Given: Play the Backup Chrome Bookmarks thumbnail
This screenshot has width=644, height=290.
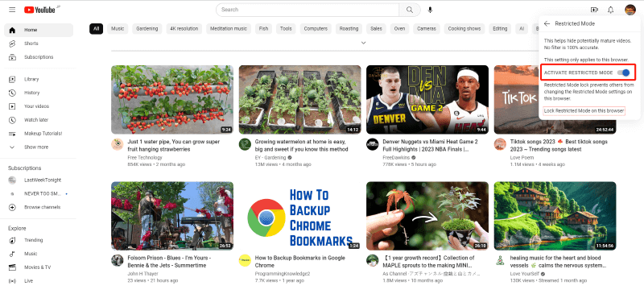Looking at the screenshot, I should click(299, 216).
